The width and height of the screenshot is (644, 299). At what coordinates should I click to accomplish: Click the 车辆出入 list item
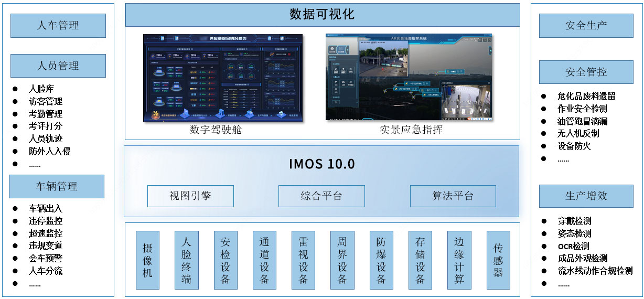coord(46,209)
